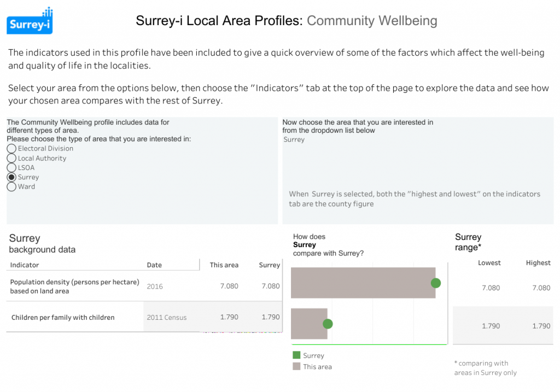Choose the Local Authority area type
Image resolution: width=560 pixels, height=392 pixels.
pyautogui.click(x=11, y=158)
